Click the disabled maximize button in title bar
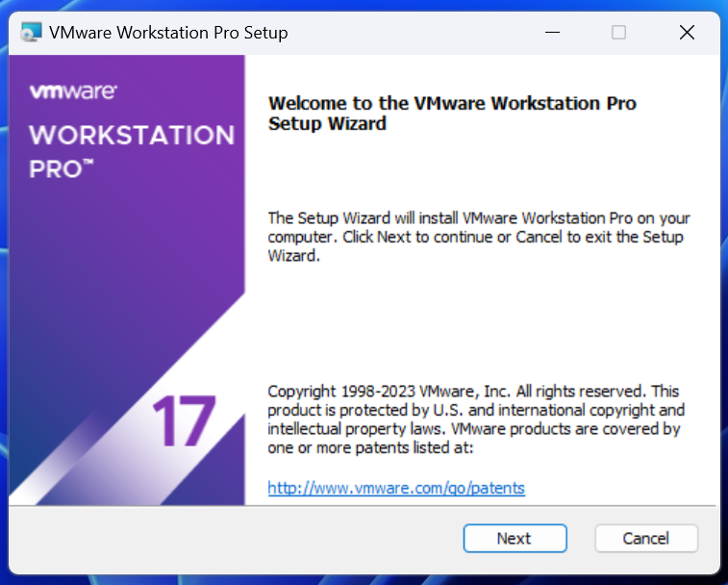Viewport: 728px width, 585px height. click(618, 33)
